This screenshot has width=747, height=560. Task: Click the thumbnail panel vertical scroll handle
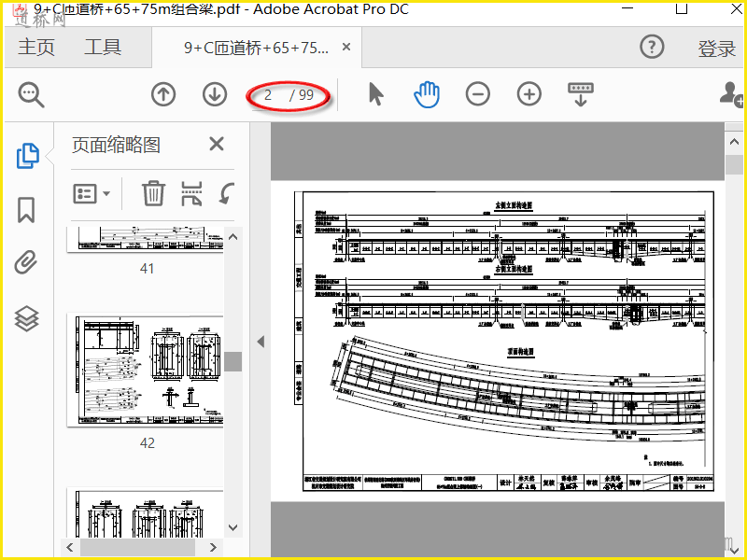(233, 361)
